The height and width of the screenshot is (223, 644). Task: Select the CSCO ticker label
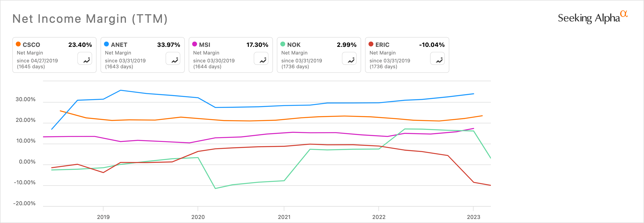[31, 45]
